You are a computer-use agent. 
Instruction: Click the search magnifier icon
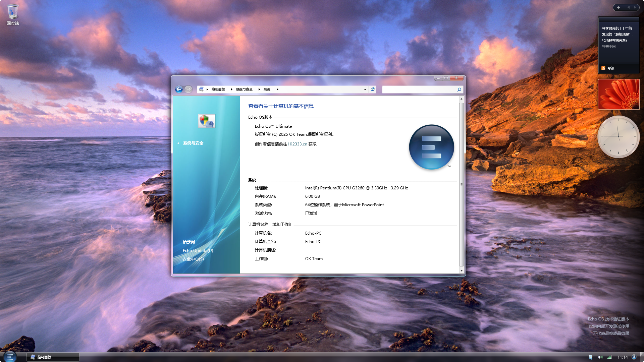pos(459,89)
